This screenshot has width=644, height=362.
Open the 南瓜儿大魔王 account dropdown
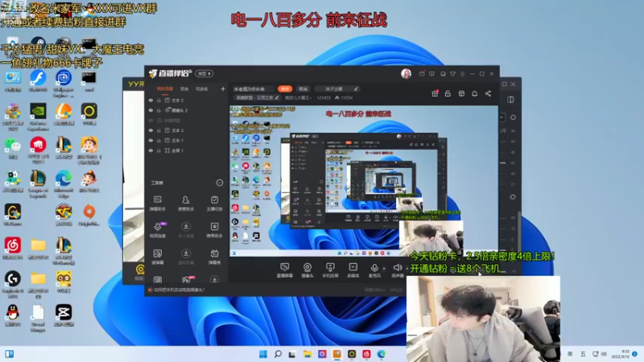[298, 97]
